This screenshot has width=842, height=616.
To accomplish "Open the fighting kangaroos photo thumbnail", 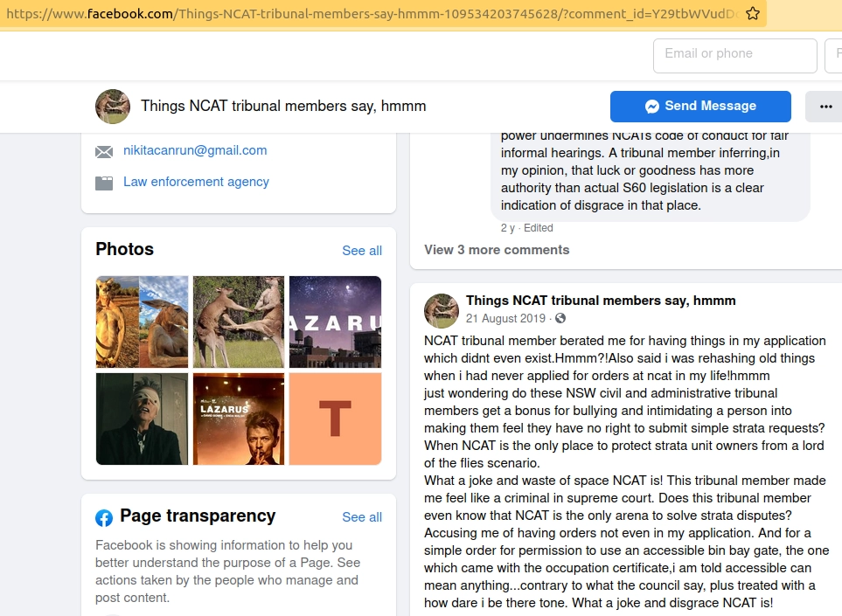I will (x=239, y=322).
